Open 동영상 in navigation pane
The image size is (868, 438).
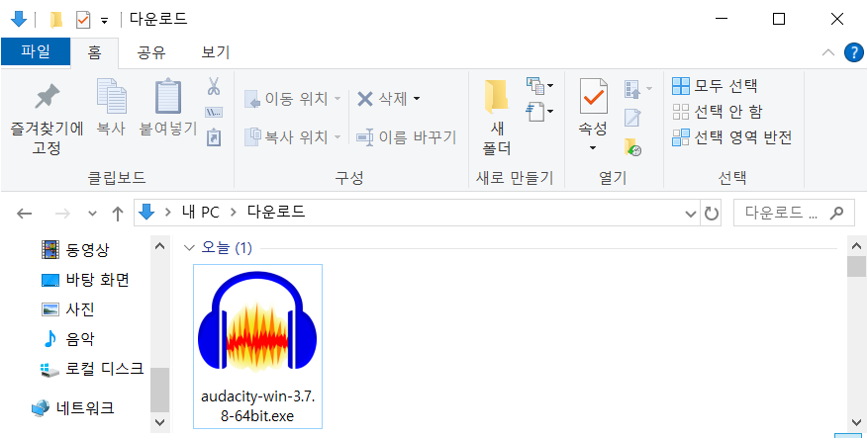point(75,250)
